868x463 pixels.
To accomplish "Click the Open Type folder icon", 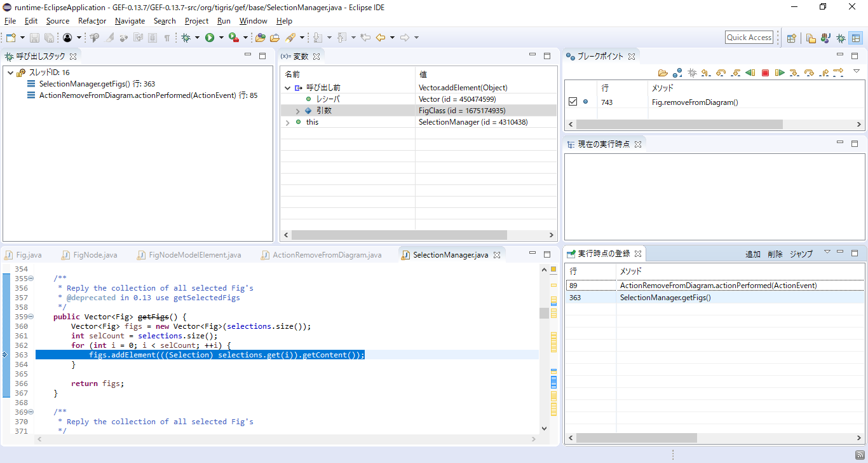I will point(260,38).
